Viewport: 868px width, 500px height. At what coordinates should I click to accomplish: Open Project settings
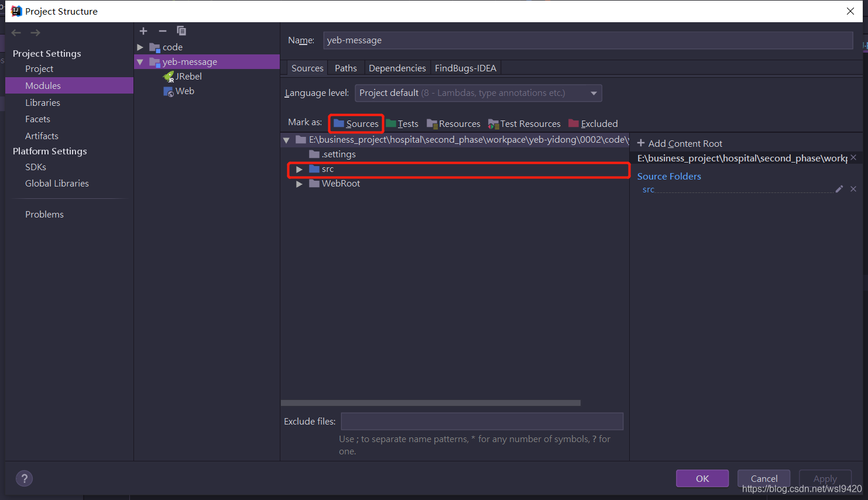click(39, 69)
